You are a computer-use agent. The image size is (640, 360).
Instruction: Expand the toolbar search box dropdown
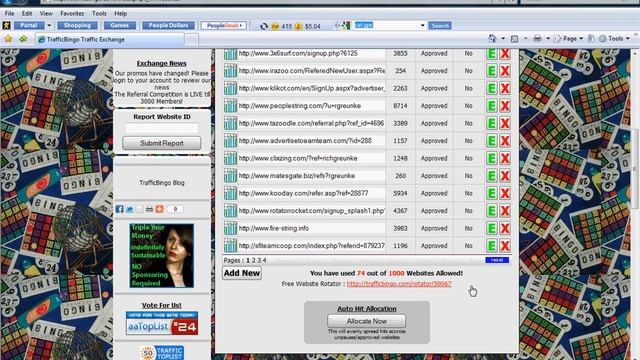point(422,25)
